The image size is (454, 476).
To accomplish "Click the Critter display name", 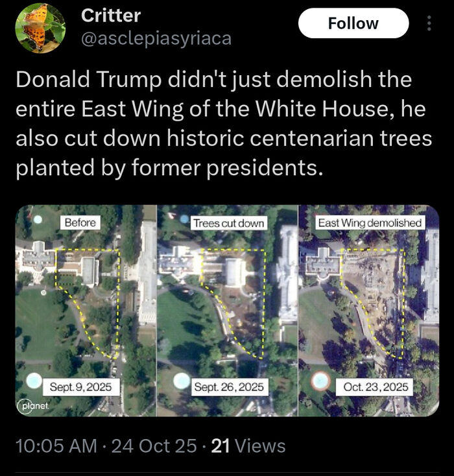I will pos(110,16).
